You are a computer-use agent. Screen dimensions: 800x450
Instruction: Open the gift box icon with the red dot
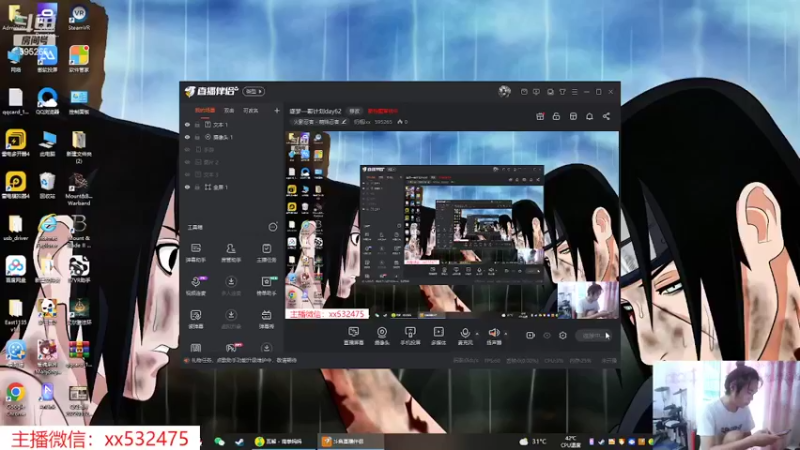point(540,116)
